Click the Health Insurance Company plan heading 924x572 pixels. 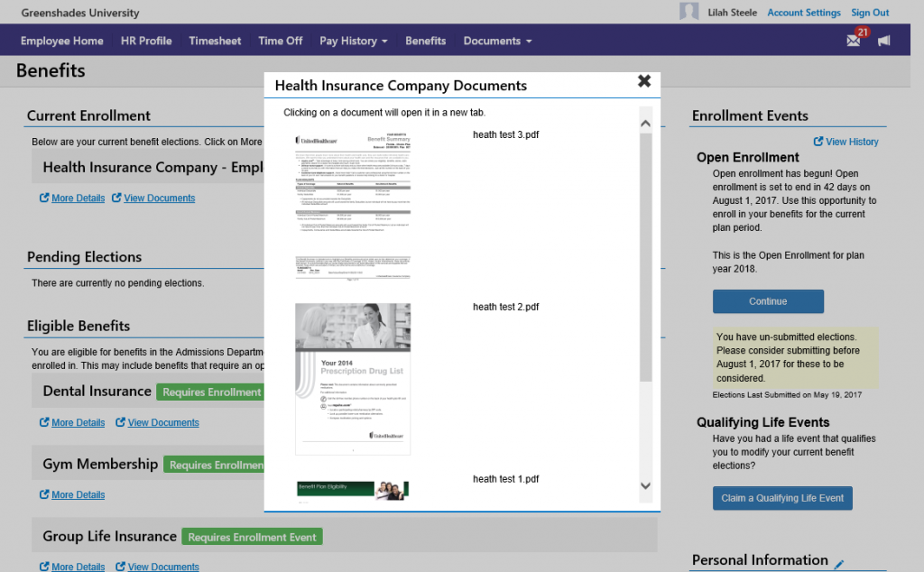pos(152,167)
